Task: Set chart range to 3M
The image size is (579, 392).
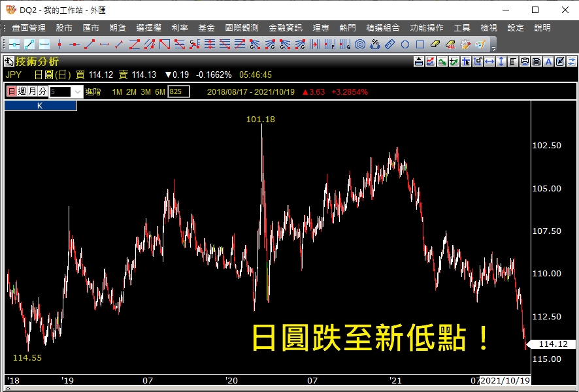Action: tap(145, 92)
